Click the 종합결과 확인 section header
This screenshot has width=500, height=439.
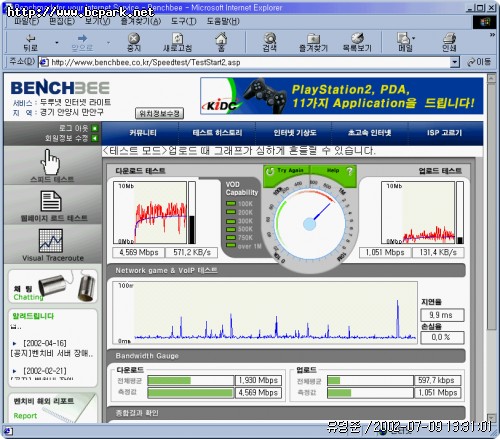coord(286,413)
